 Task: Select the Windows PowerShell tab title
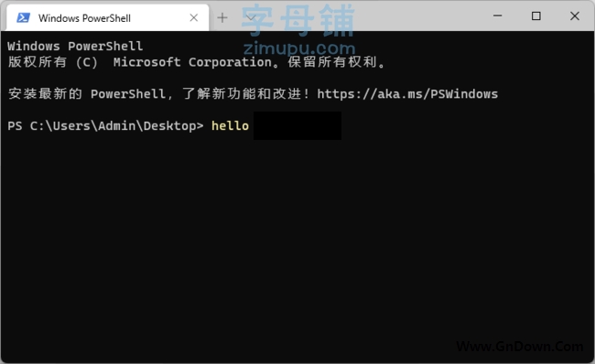84,18
